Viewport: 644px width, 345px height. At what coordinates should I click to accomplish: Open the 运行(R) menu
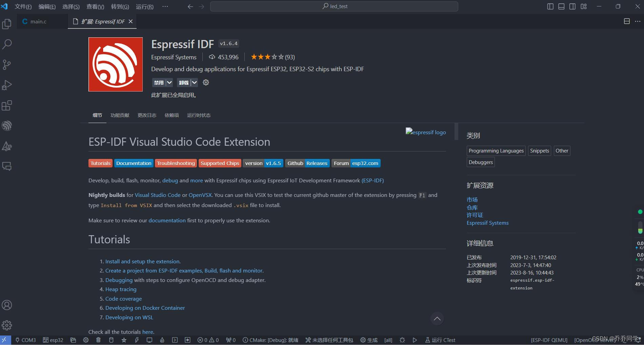[x=145, y=6]
